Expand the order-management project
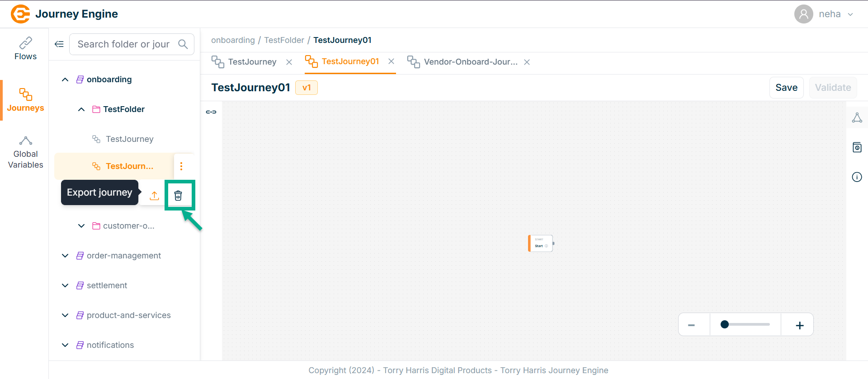Screen dimensions: 868x379 point(65,256)
